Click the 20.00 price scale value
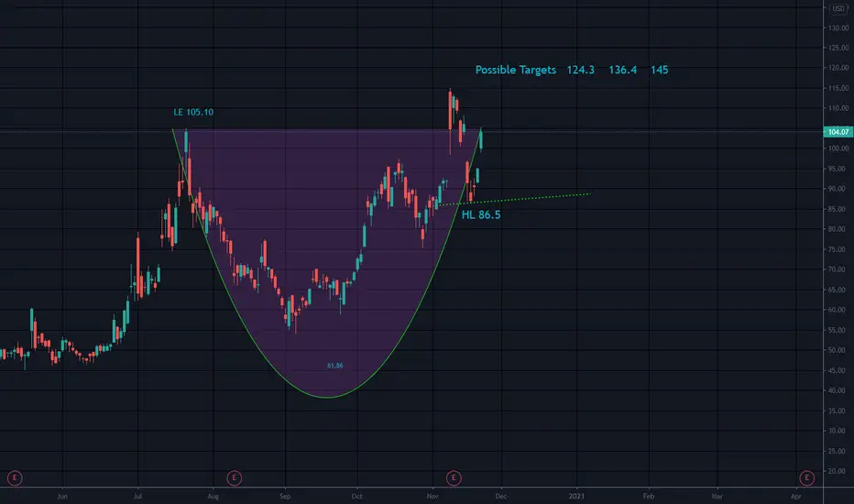 838,471
